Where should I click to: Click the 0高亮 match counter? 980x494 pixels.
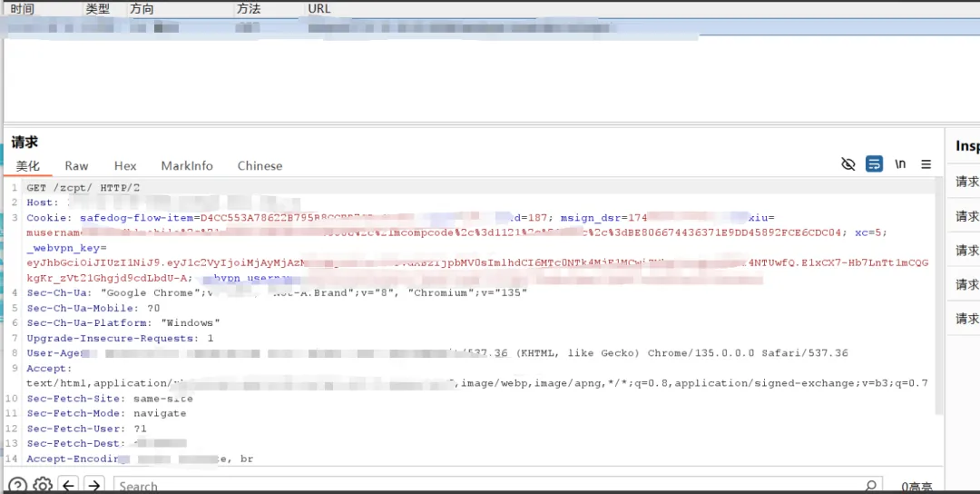pos(916,487)
